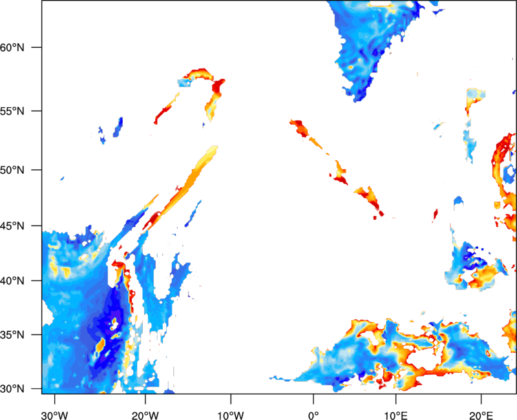Click the 30°N latitude label
This screenshot has height=420, width=517.
click(x=12, y=389)
